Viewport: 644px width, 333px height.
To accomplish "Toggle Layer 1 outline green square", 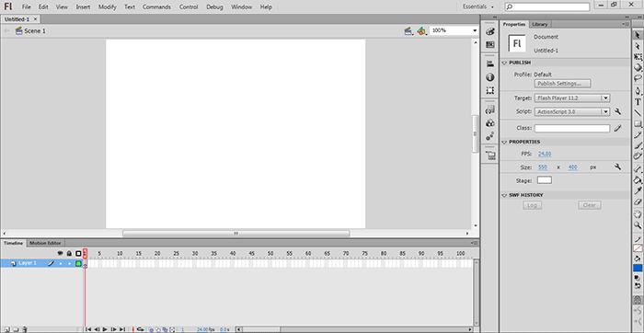I will [x=78, y=264].
